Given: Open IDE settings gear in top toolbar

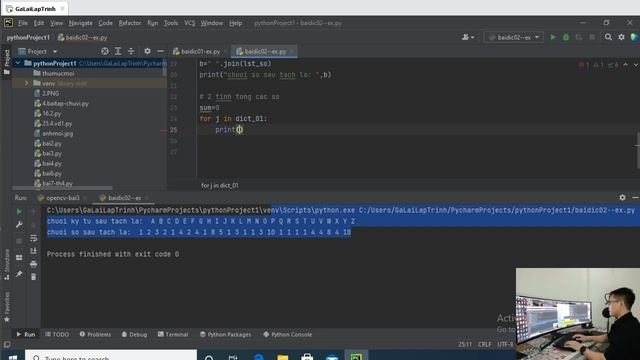Looking at the screenshot, I should tap(621, 37).
